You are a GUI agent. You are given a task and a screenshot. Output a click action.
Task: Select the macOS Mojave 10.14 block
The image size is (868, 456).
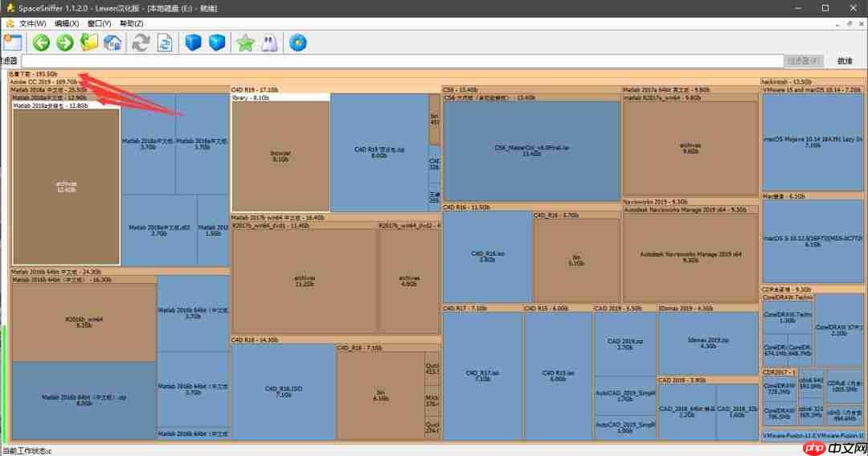pos(813,142)
